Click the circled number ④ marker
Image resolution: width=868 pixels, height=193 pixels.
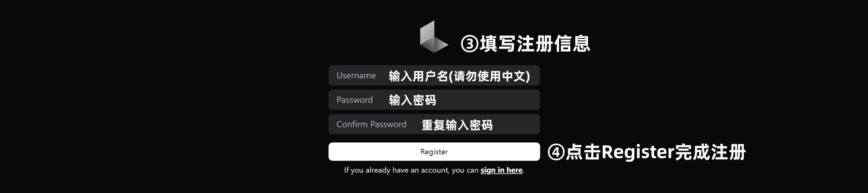click(556, 152)
